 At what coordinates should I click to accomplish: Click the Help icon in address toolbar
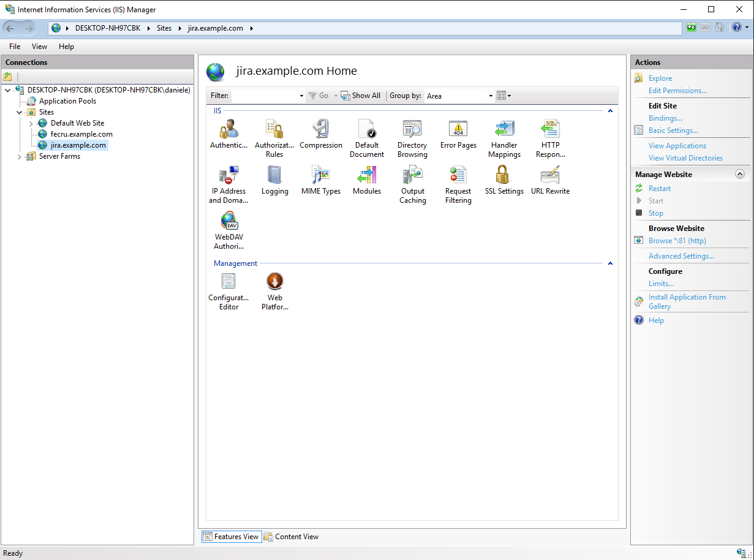(x=736, y=28)
